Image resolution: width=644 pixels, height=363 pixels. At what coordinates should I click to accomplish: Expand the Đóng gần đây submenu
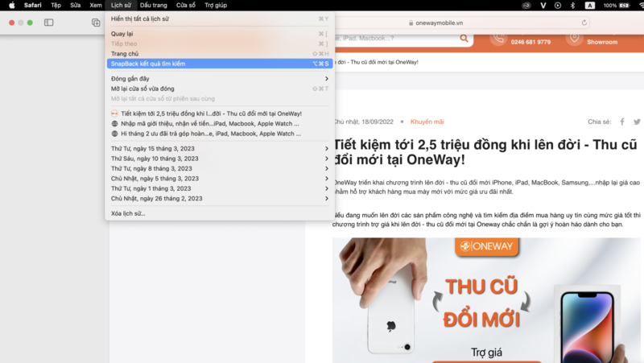pos(326,79)
